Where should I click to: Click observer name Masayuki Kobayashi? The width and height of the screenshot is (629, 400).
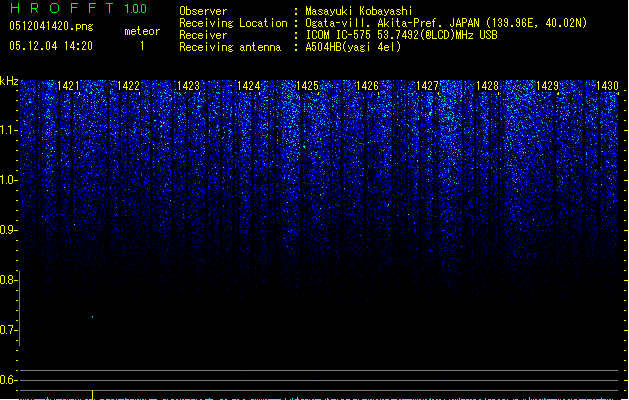(x=359, y=11)
